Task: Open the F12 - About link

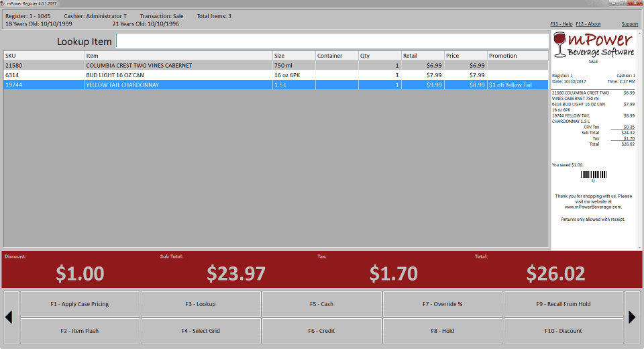Action: click(588, 24)
